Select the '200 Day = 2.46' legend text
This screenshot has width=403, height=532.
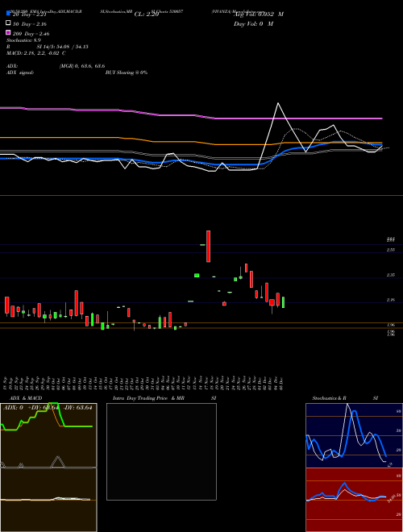pos(31,34)
